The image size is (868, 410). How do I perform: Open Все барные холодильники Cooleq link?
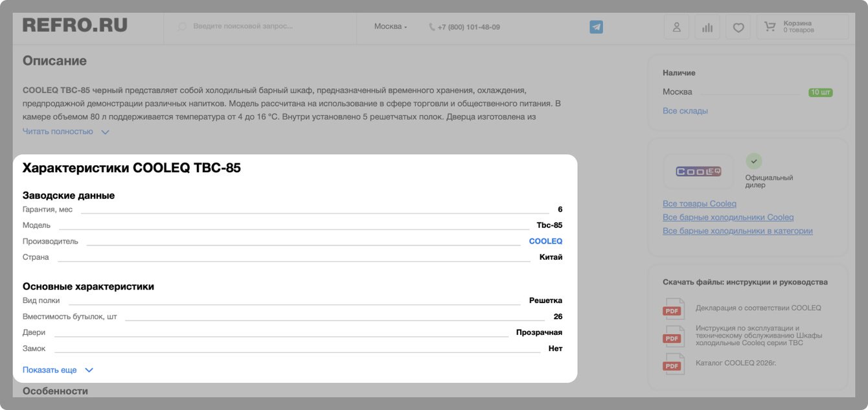(728, 217)
